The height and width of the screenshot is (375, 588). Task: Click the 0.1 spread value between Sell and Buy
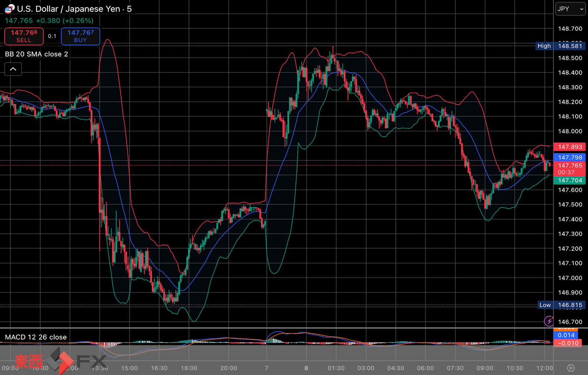tap(52, 36)
